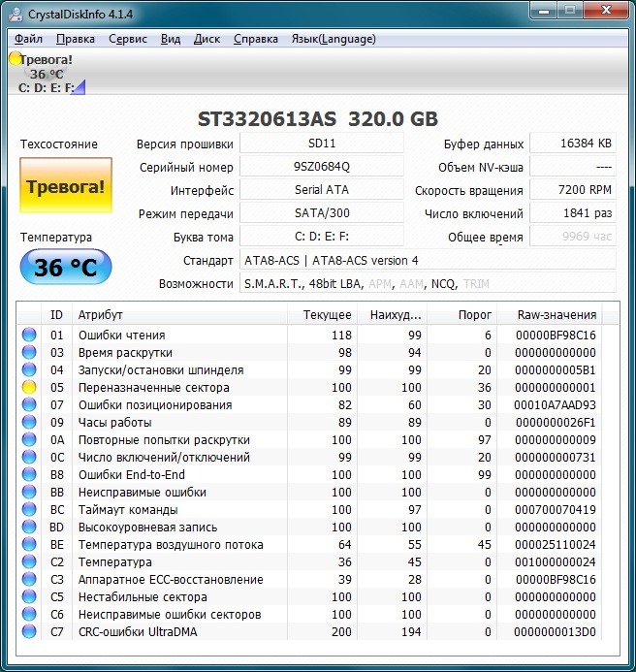
Task: Click the Атрибут column header
Action: tap(179, 315)
